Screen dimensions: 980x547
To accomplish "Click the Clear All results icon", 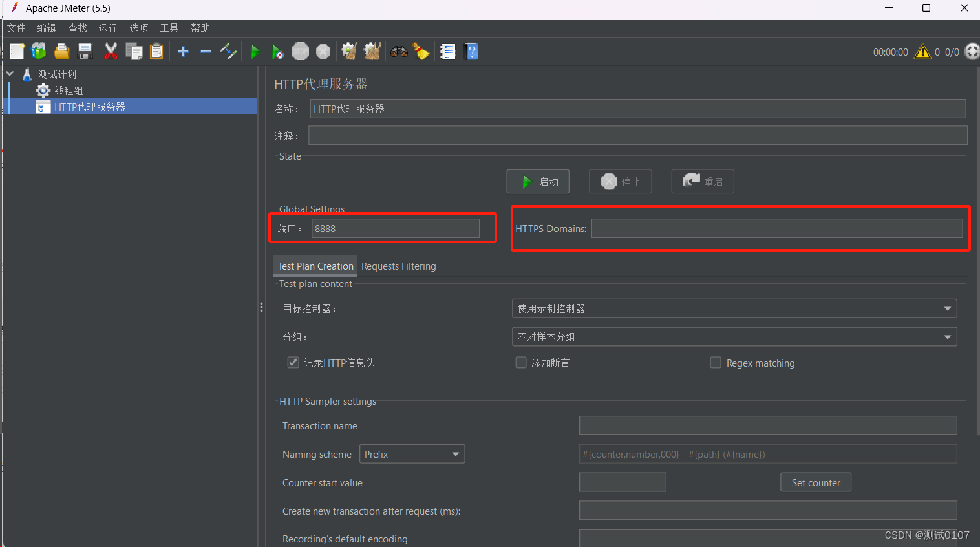I will [372, 52].
